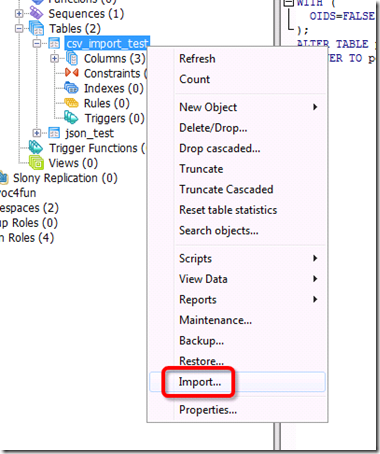Click the Constraints node icon
380x454 pixels.
(x=72, y=73)
